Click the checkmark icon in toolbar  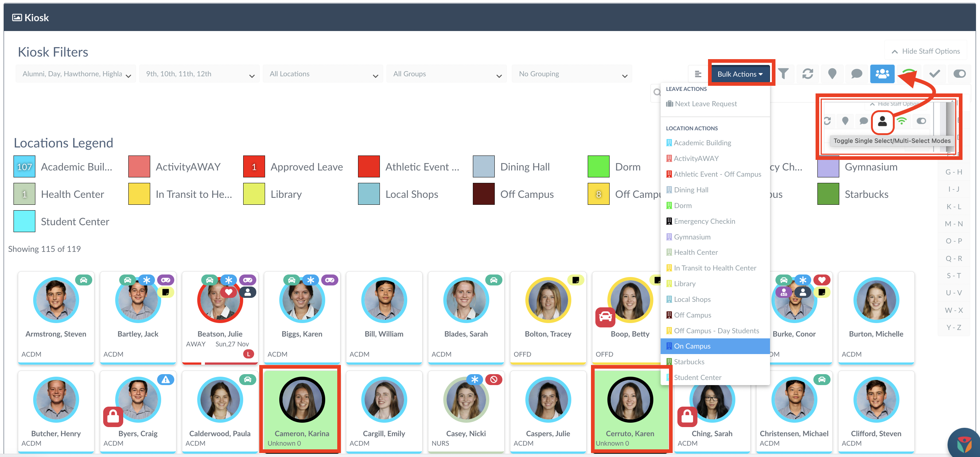click(934, 74)
